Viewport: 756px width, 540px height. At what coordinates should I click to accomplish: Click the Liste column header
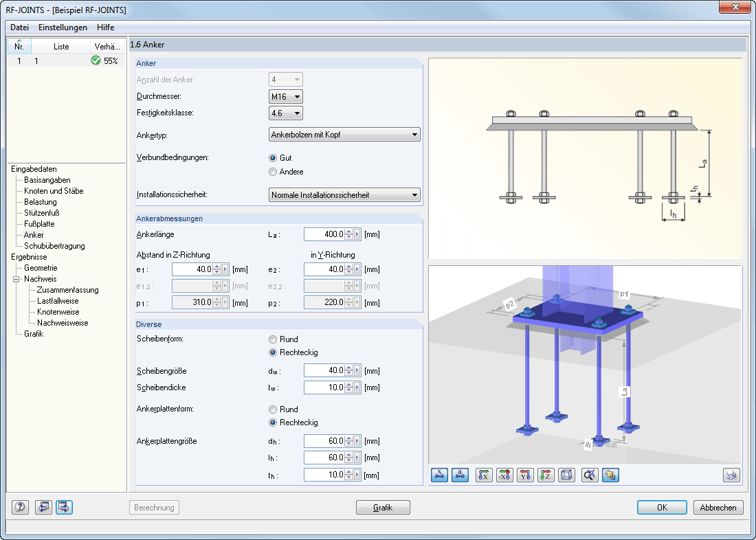(60, 46)
